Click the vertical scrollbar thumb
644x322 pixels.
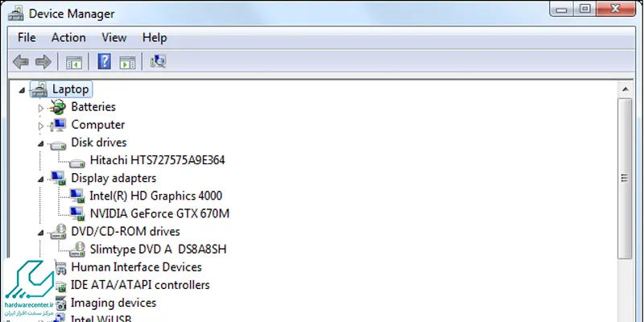(x=625, y=178)
